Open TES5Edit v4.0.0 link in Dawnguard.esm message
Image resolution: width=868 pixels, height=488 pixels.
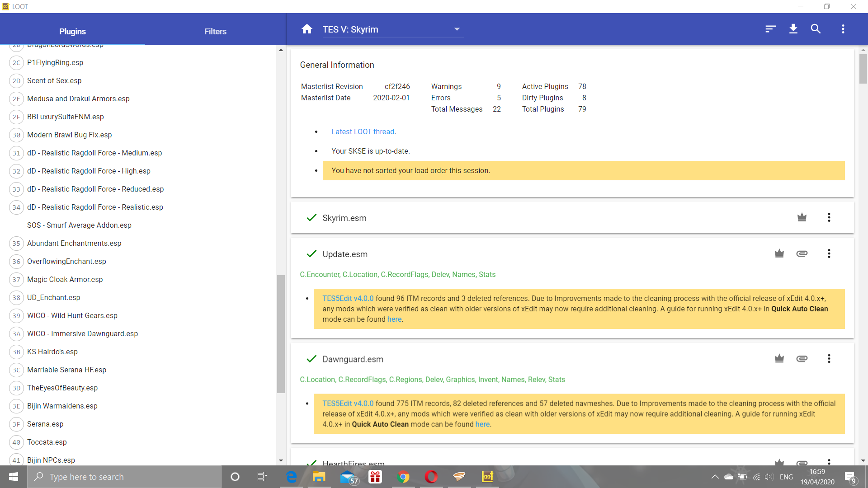click(348, 404)
